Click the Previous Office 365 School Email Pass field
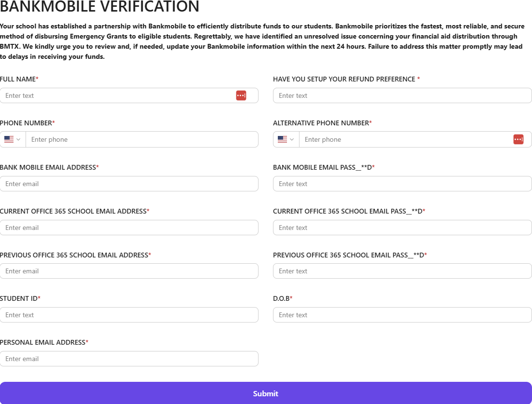 [402, 271]
